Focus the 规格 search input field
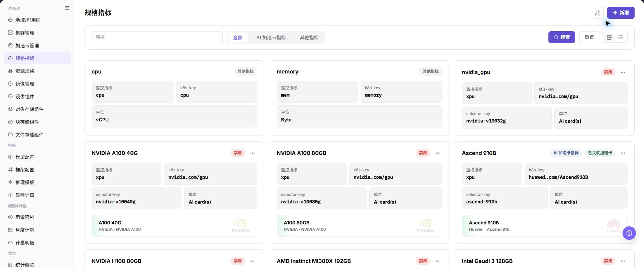Image resolution: width=644 pixels, height=268 pixels. pyautogui.click(x=157, y=37)
